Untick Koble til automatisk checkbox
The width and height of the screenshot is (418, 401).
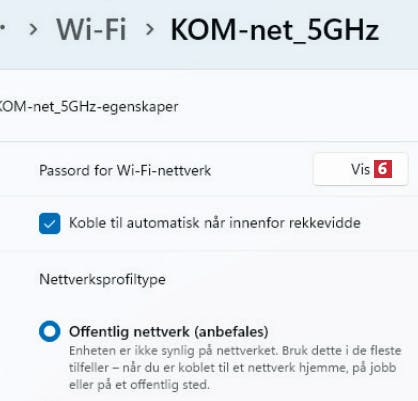pyautogui.click(x=50, y=223)
